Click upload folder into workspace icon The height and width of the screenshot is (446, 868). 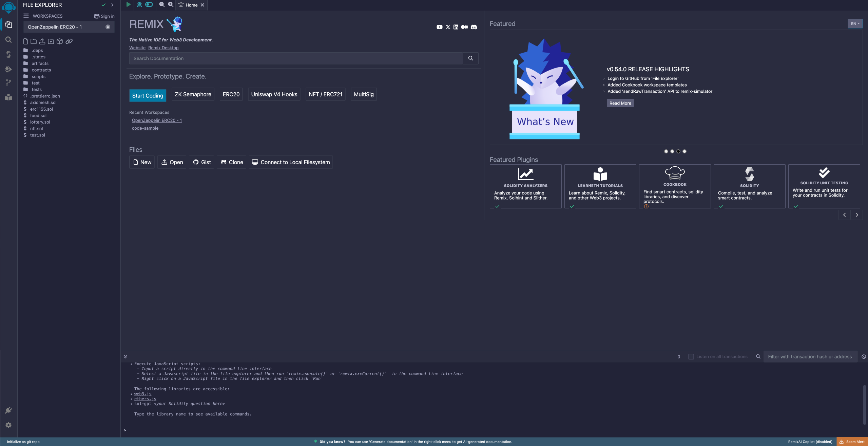click(51, 41)
